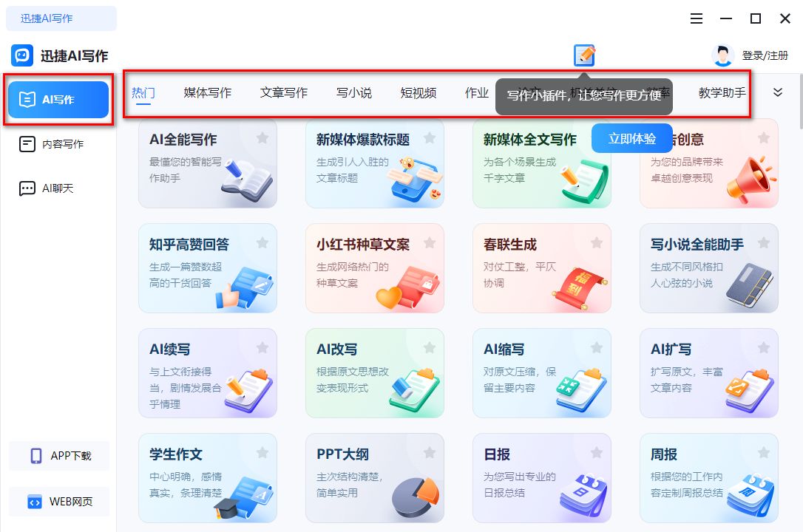Open the AI全能写作 book illustration
The width and height of the screenshot is (803, 532).
point(248,179)
